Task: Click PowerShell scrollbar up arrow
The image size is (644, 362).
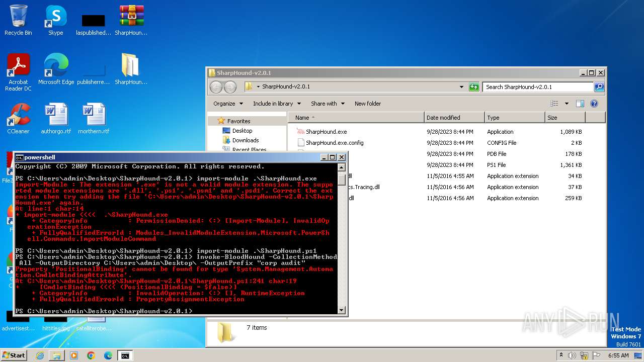Action: 342,167
